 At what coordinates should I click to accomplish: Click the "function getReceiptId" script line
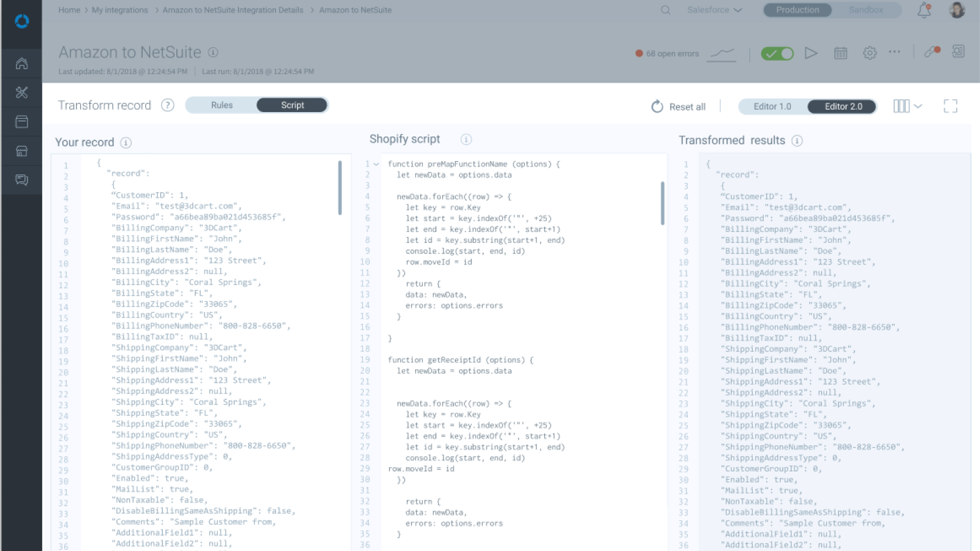tap(461, 360)
